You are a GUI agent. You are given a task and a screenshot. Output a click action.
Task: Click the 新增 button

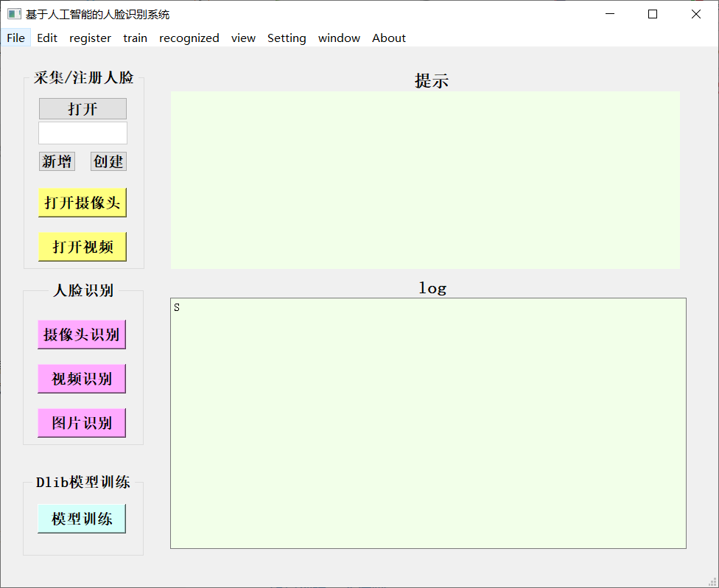click(x=57, y=161)
